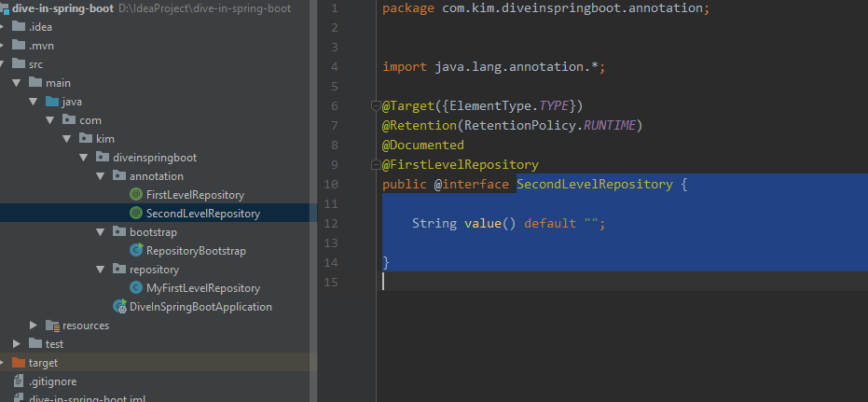Expand the .idea folder arrow
This screenshot has height=402, width=868.
click(x=2, y=26)
